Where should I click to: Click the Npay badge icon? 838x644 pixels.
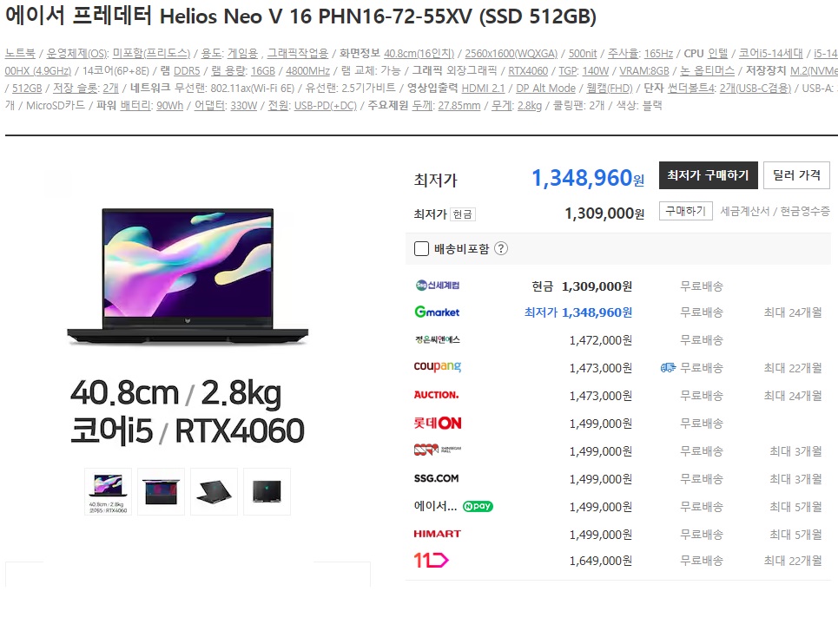pyautogui.click(x=478, y=506)
